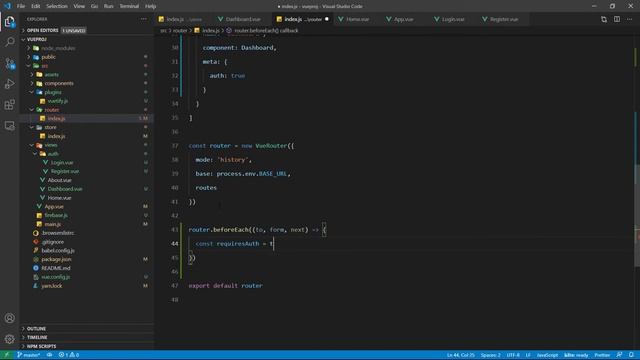Switch to the Dashboard.vue tab
The height and width of the screenshot is (360, 640).
pyautogui.click(x=243, y=19)
